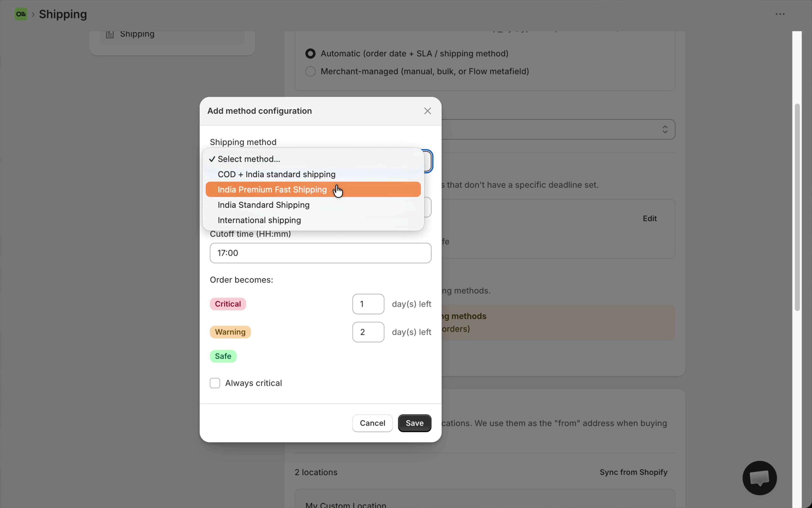Open the chat support bubble
Image resolution: width=812 pixels, height=508 pixels.
pyautogui.click(x=760, y=478)
